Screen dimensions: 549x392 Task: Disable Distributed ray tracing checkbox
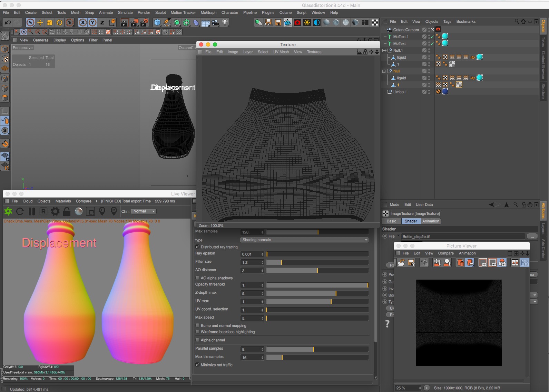198,247
